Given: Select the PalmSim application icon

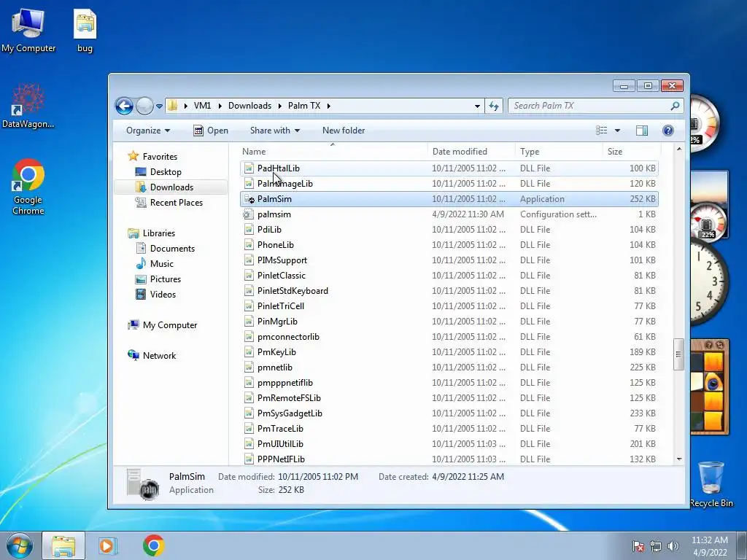Looking at the screenshot, I should point(249,199).
